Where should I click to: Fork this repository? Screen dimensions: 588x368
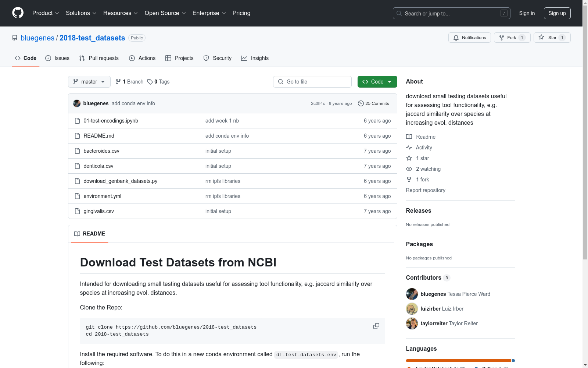pyautogui.click(x=512, y=38)
